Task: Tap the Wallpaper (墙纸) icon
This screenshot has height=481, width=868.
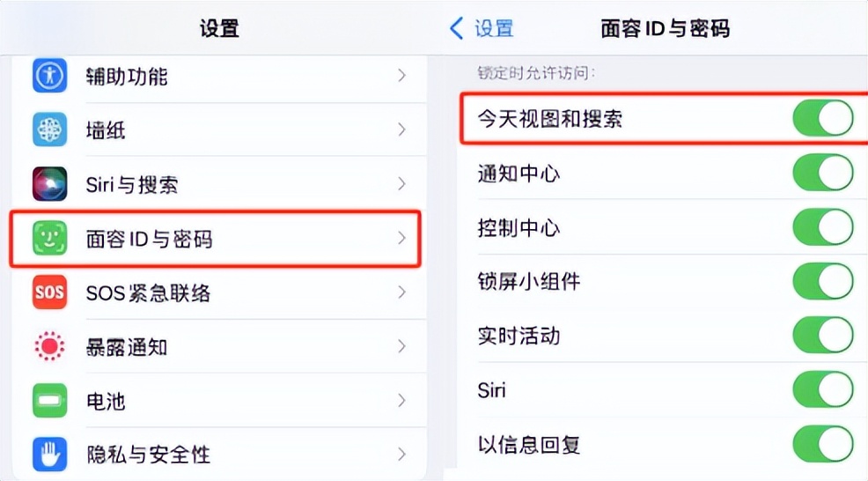Action: click(50, 130)
